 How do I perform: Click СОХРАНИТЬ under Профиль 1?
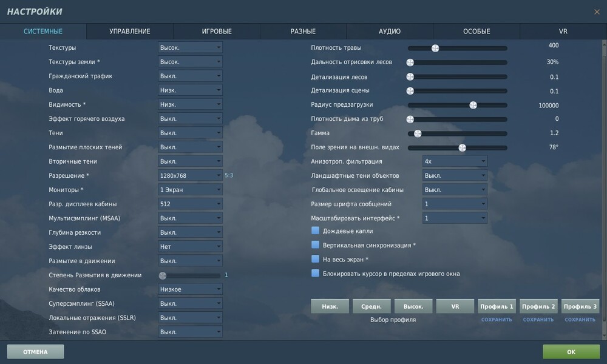coord(497,320)
